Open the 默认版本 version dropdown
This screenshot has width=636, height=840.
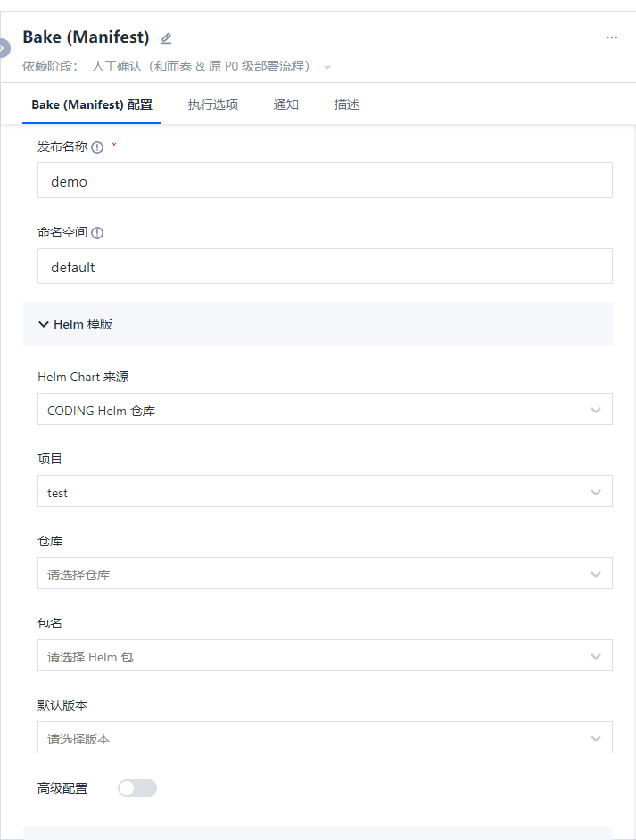pos(325,737)
